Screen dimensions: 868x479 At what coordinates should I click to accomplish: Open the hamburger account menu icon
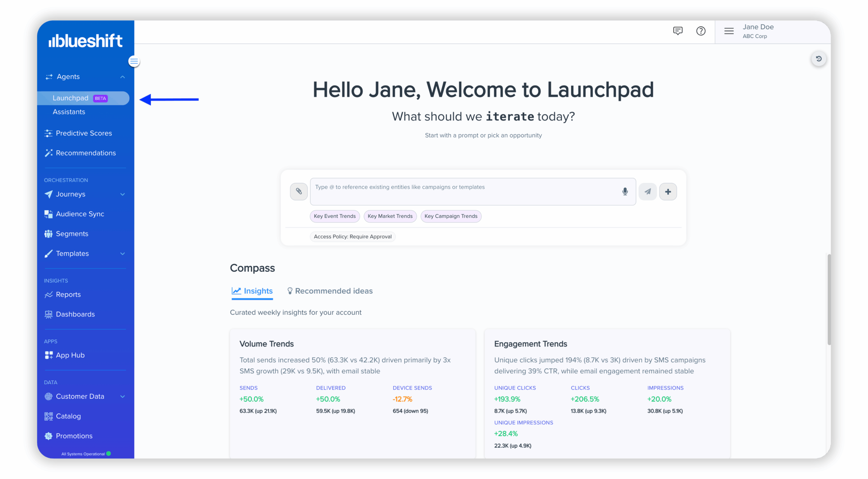click(729, 31)
